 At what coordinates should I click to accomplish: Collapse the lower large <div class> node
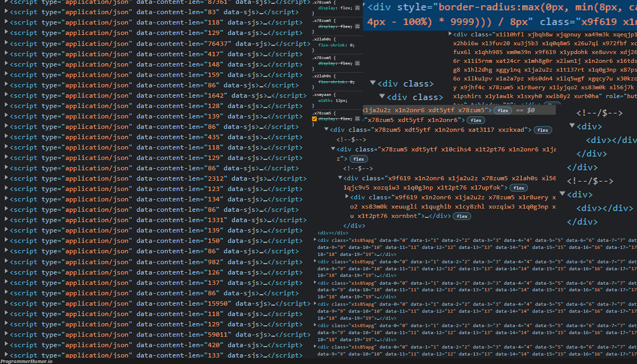(382, 96)
